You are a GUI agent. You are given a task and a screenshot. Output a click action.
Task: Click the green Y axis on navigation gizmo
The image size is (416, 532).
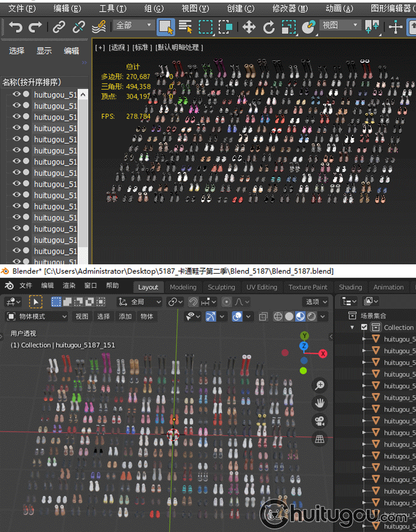(305, 336)
